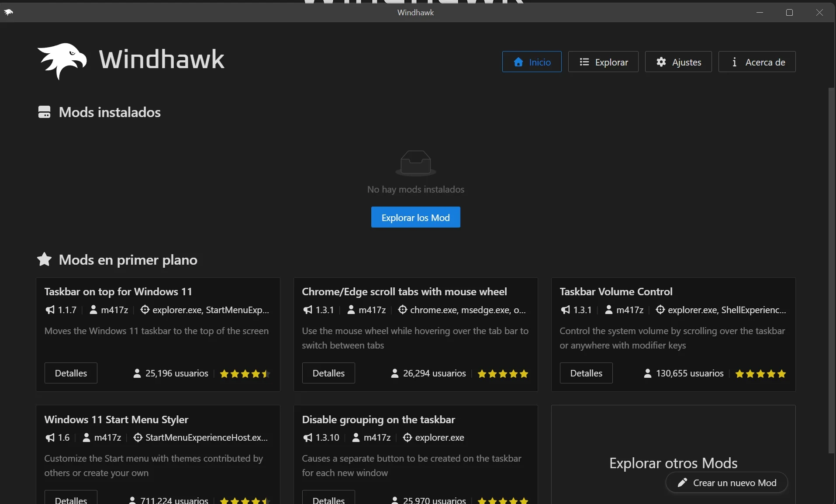Click the Taskbar Volume Control title

pyautogui.click(x=616, y=291)
